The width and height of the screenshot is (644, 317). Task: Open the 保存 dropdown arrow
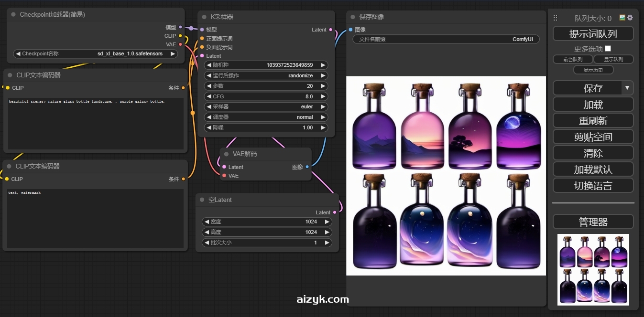[627, 88]
